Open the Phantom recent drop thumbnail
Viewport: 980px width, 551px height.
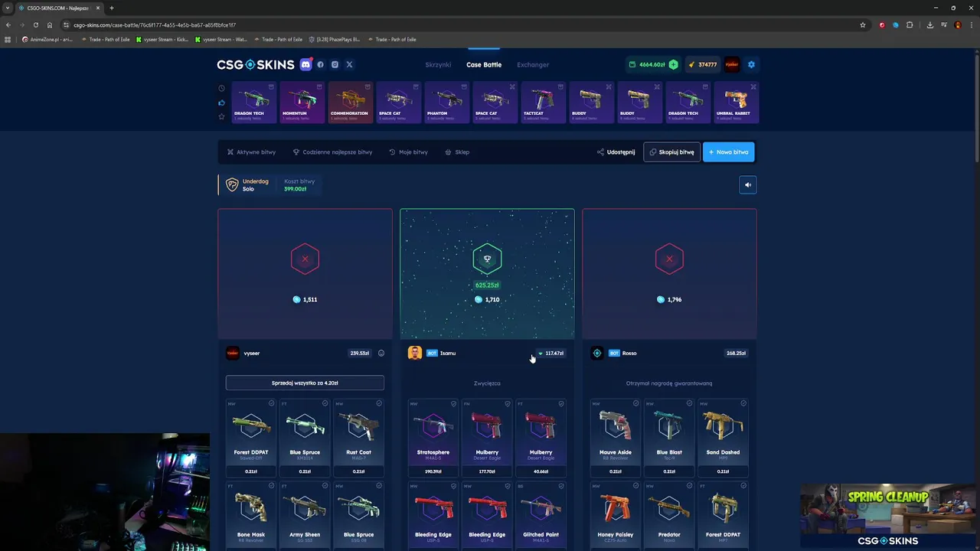[x=446, y=102]
